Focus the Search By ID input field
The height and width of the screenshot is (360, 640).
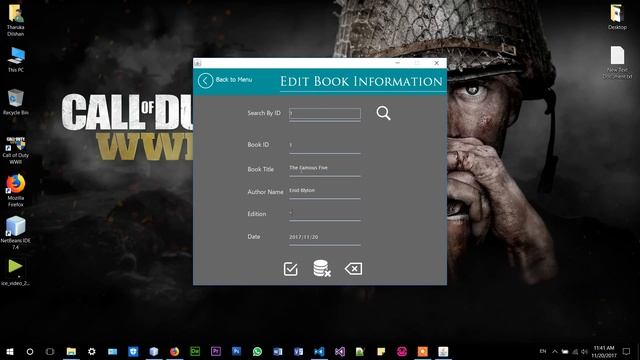pyautogui.click(x=325, y=113)
